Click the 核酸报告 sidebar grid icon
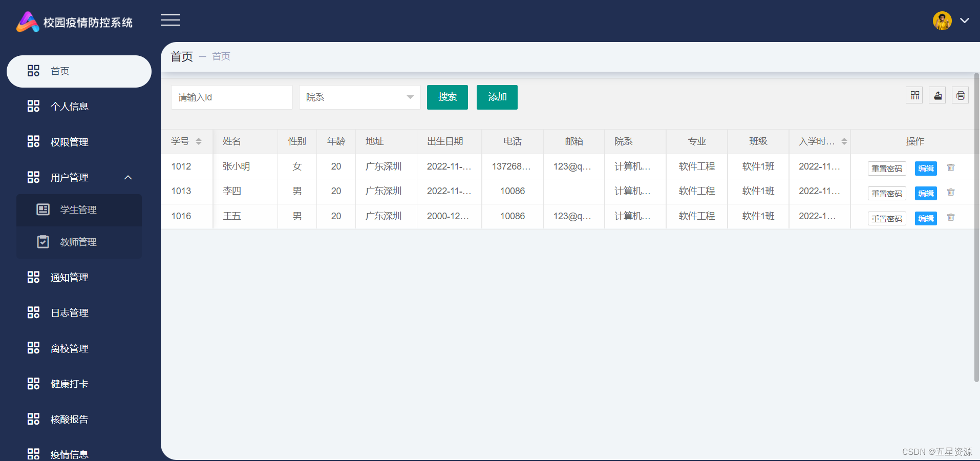The width and height of the screenshot is (980, 461). coord(33,419)
